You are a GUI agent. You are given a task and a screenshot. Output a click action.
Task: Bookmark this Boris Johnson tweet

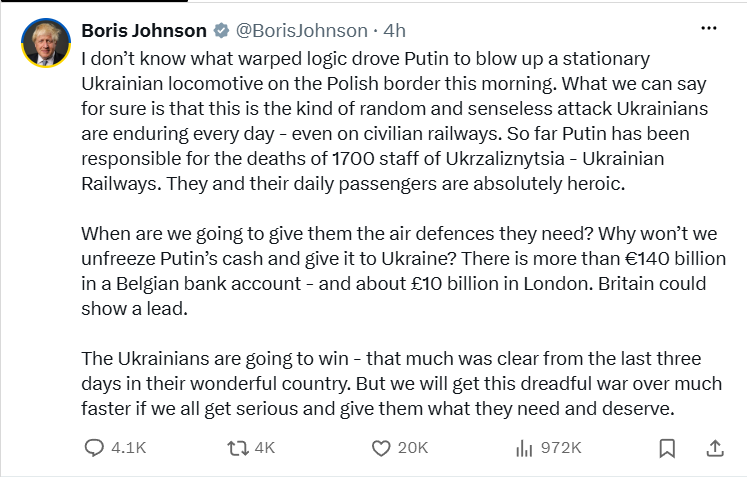667,448
